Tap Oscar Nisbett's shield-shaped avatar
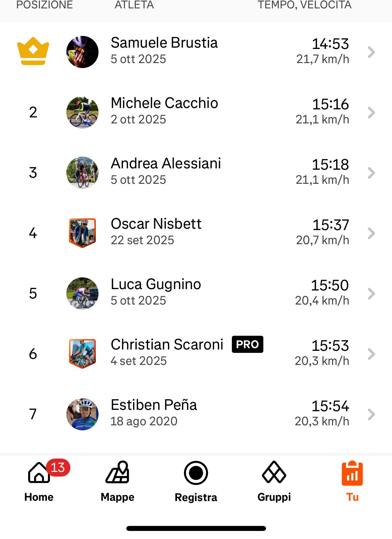This screenshot has width=392, height=539. (82, 233)
